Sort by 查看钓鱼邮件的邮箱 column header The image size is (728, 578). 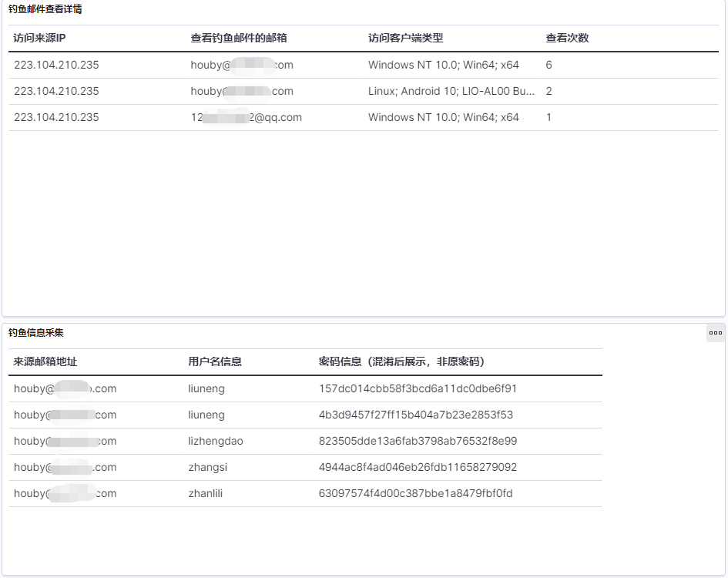pos(239,38)
